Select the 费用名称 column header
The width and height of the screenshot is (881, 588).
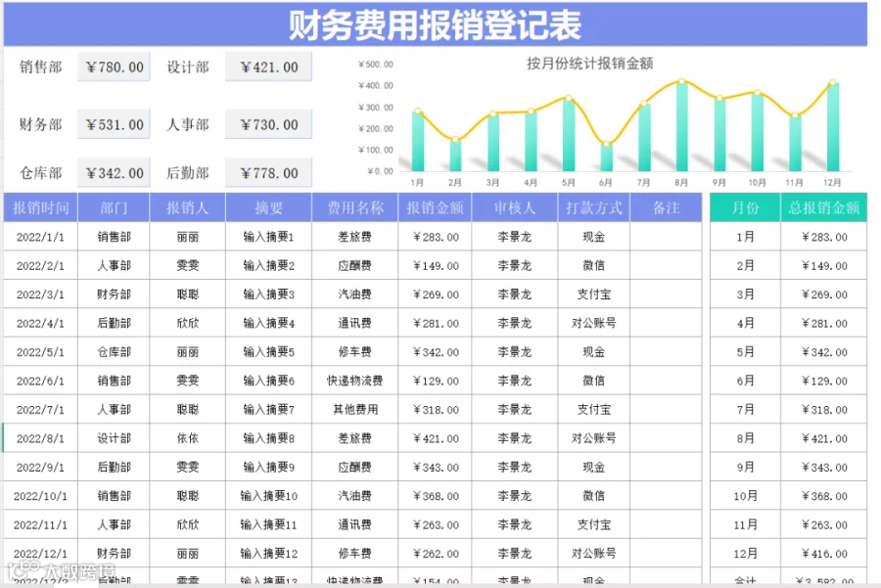click(x=355, y=207)
